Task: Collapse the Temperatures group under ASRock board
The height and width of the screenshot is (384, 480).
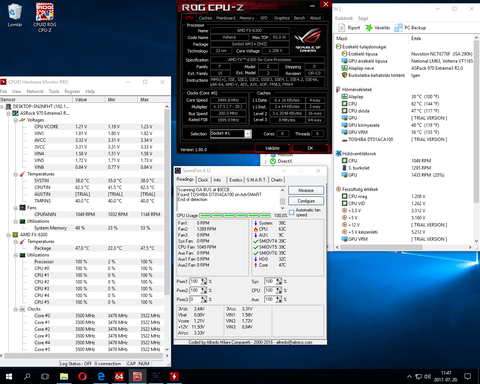Action: pyautogui.click(x=15, y=174)
